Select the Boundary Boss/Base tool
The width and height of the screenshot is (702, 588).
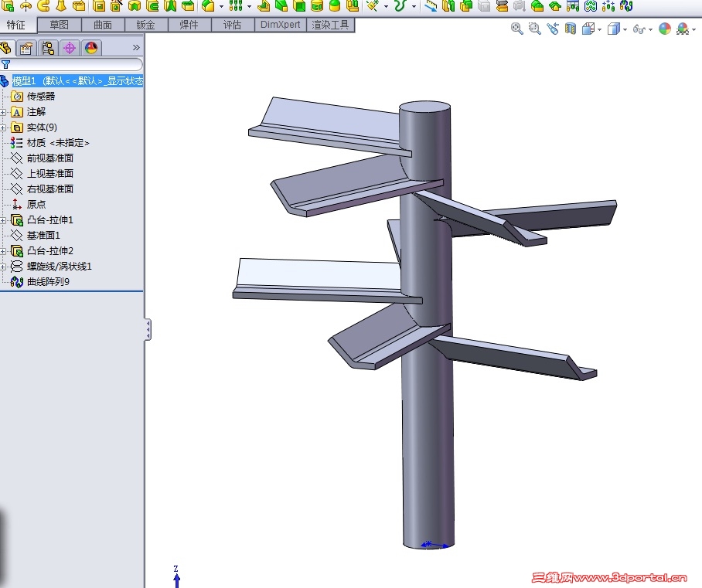79,6
